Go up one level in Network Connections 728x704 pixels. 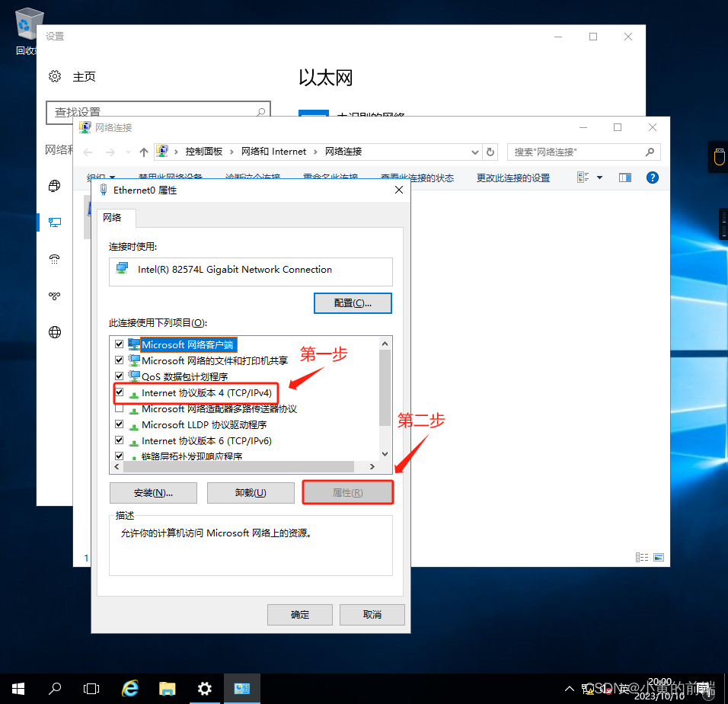144,152
